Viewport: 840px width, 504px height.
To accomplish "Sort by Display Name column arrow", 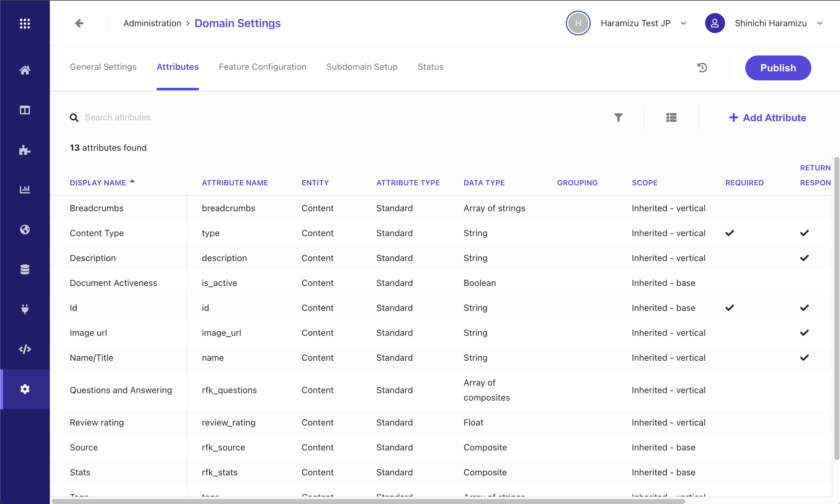I will click(132, 182).
